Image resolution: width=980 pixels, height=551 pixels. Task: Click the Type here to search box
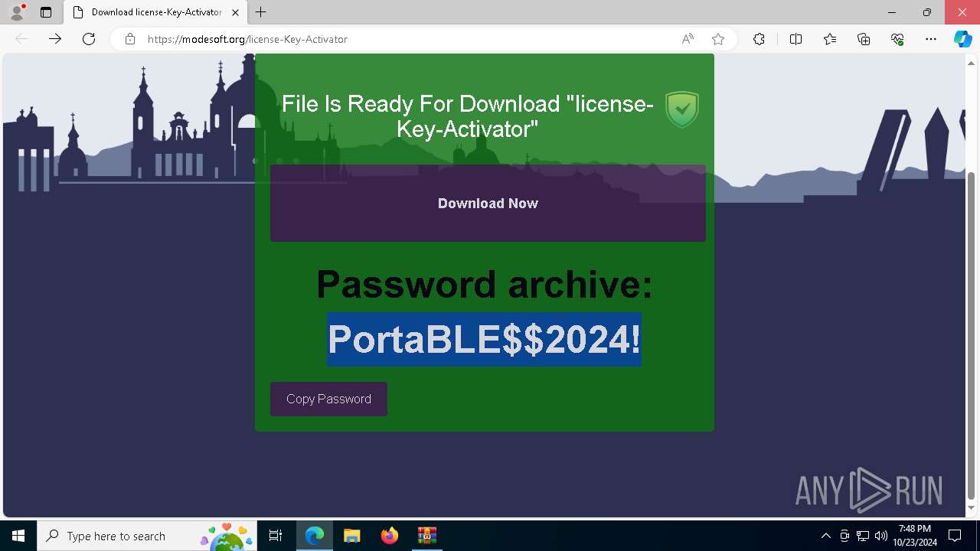[x=147, y=536]
